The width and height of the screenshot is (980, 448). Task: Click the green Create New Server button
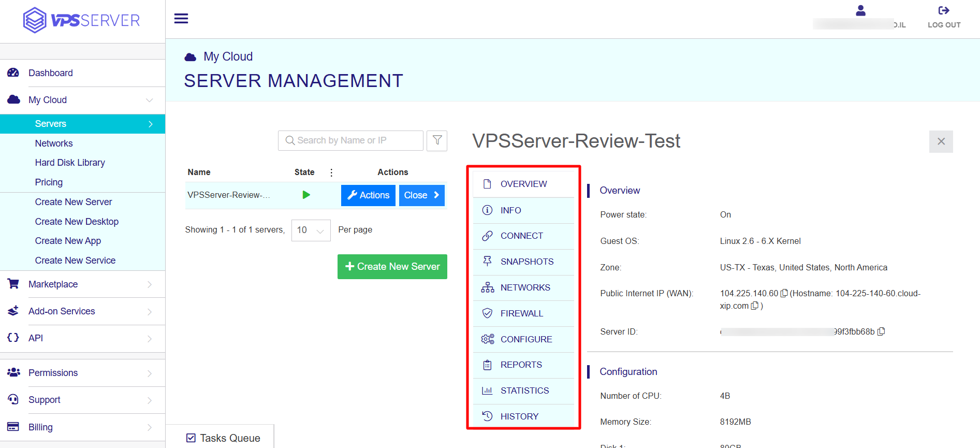[392, 267]
